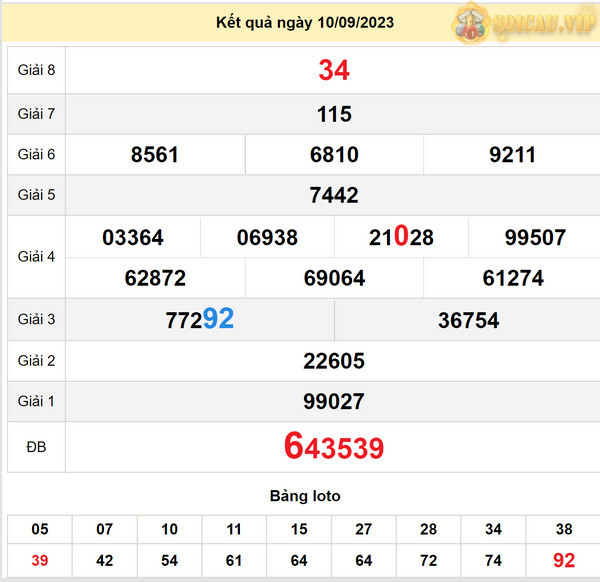
Task: Click the ĐB special prize label
Action: point(36,447)
